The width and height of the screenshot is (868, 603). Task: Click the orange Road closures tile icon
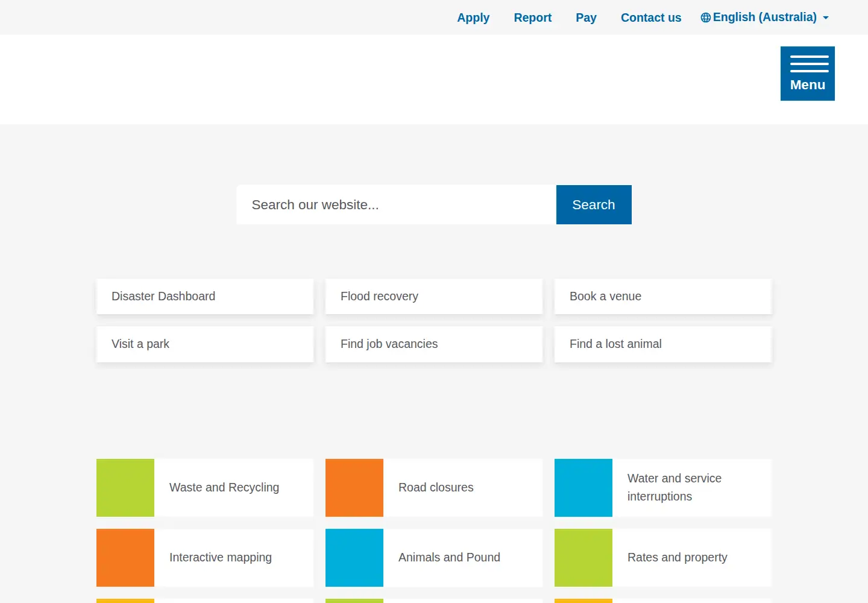354,488
